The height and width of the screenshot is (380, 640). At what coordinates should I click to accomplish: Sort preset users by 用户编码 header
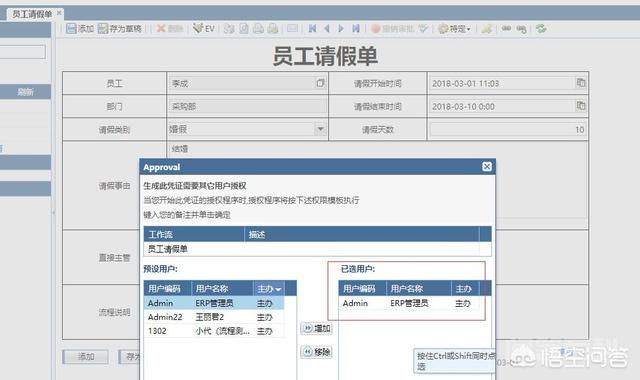point(168,289)
